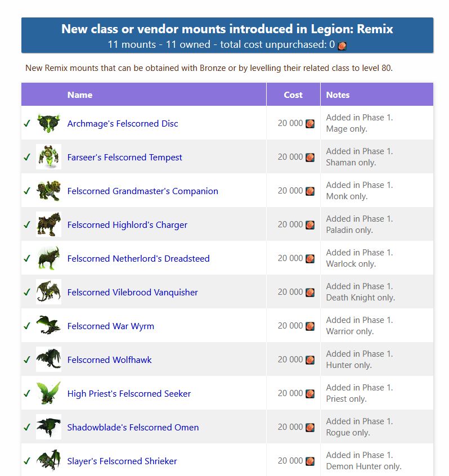Click the Felscorned War Wyrm mount icon

coord(48,325)
